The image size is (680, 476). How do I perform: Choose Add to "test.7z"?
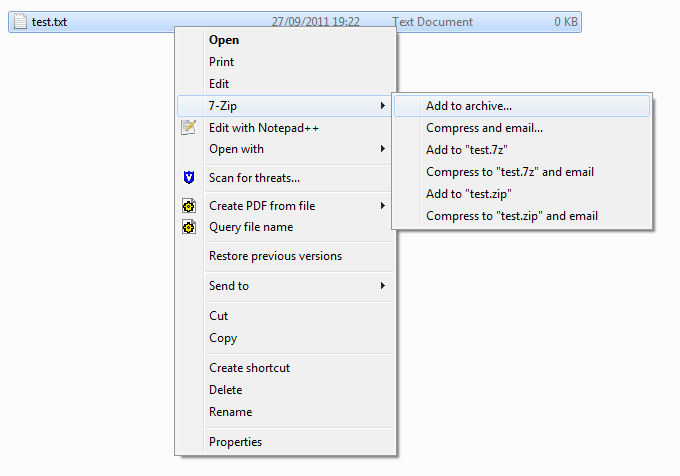point(522,150)
